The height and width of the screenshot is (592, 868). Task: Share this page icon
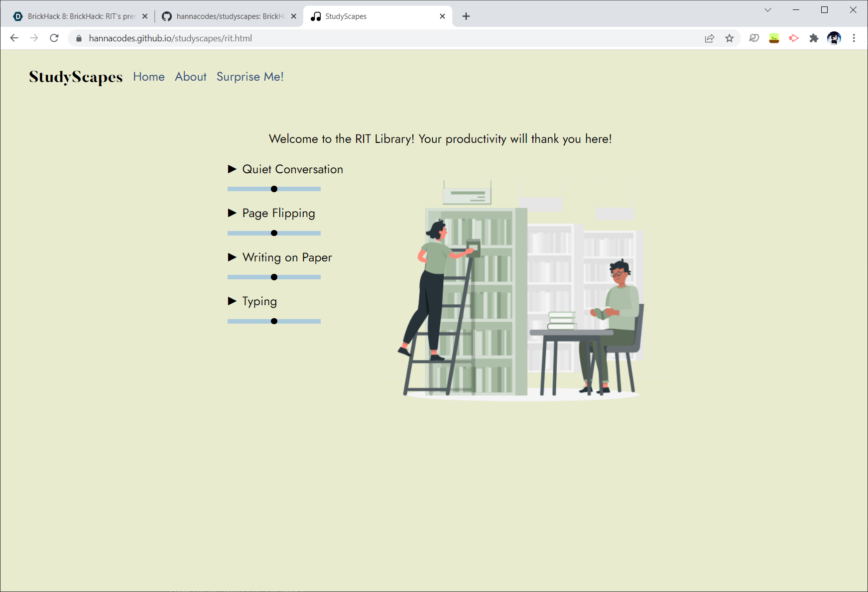710,38
